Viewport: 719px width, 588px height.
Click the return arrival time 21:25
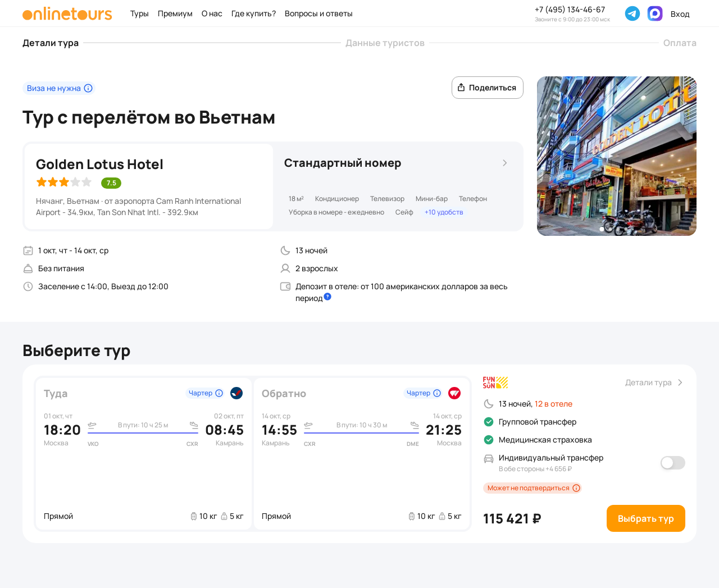point(444,430)
